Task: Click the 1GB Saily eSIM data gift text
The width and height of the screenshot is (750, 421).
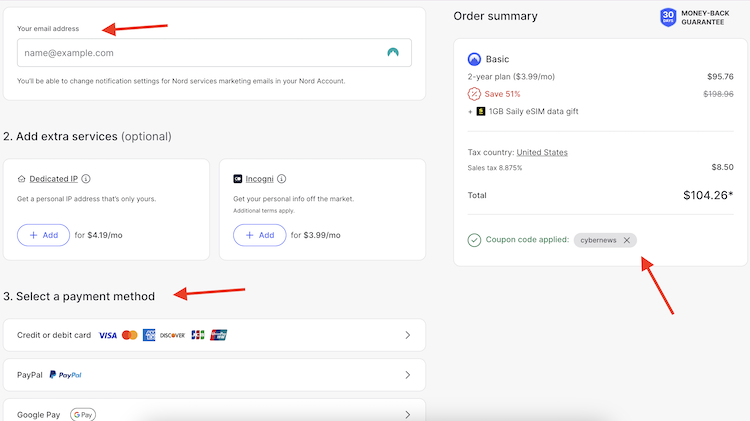Action: (x=533, y=111)
